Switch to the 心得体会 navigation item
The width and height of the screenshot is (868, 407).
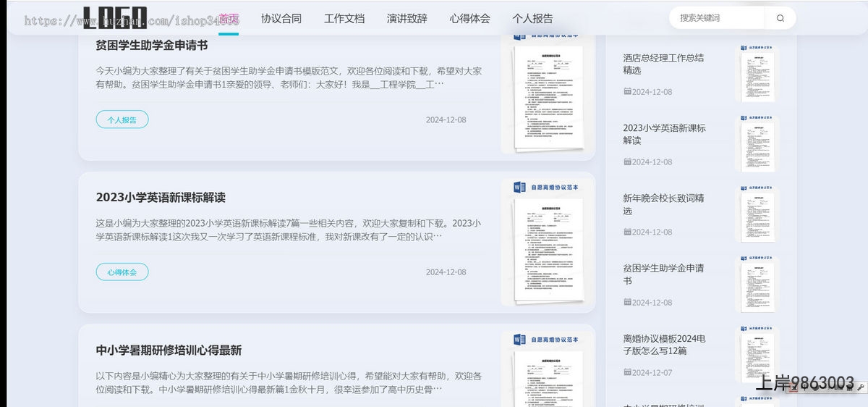[469, 19]
